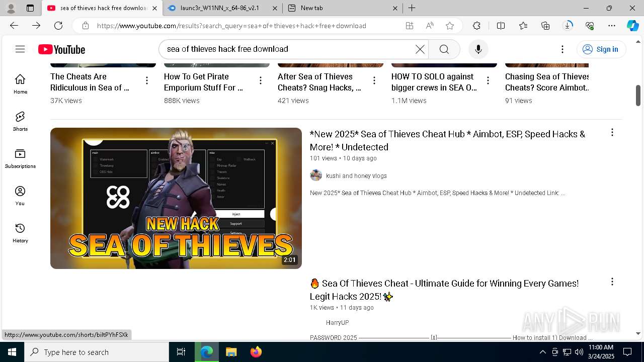This screenshot has width=644, height=362.
Task: Open File Explorer from the taskbar
Action: tap(231, 352)
